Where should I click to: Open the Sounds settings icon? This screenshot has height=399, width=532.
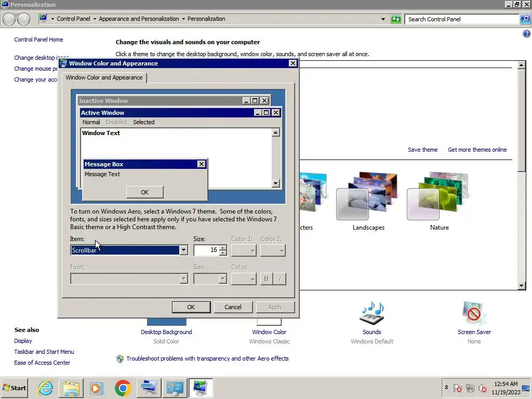pos(372,313)
